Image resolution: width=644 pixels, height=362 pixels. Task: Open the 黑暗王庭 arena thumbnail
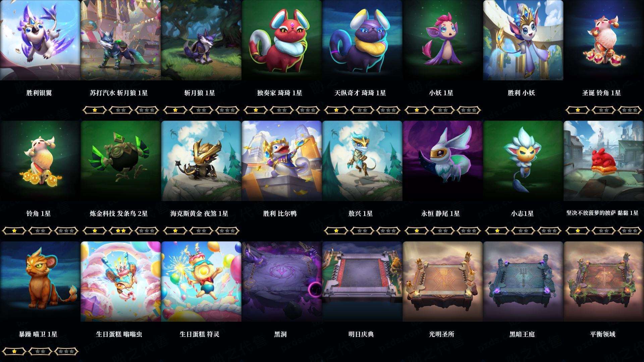point(523,282)
